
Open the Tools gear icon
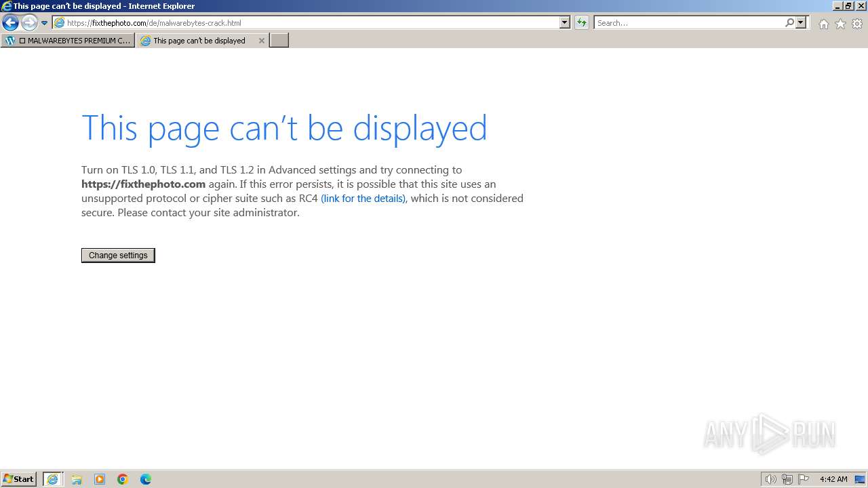coord(857,24)
